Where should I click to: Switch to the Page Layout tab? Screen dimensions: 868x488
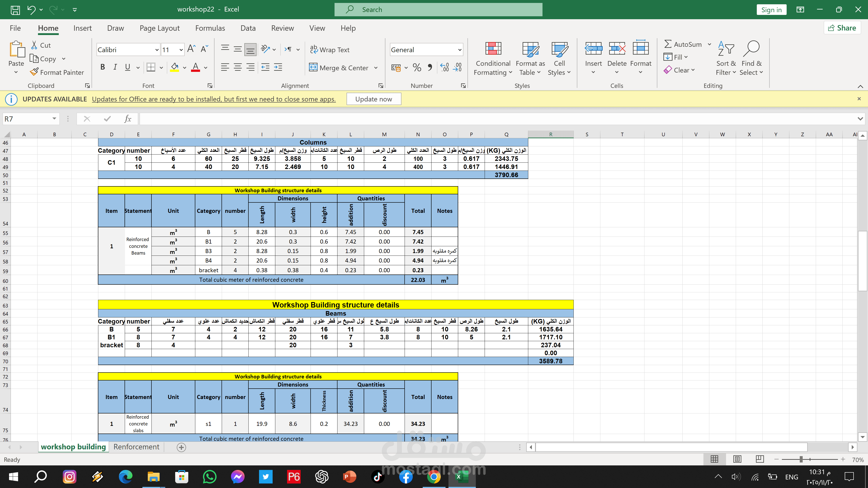pyautogui.click(x=160, y=28)
